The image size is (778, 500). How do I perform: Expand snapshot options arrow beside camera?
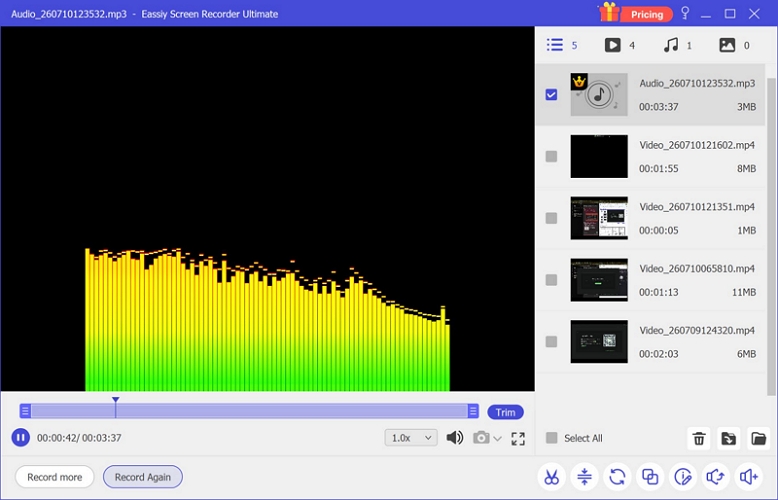point(498,438)
